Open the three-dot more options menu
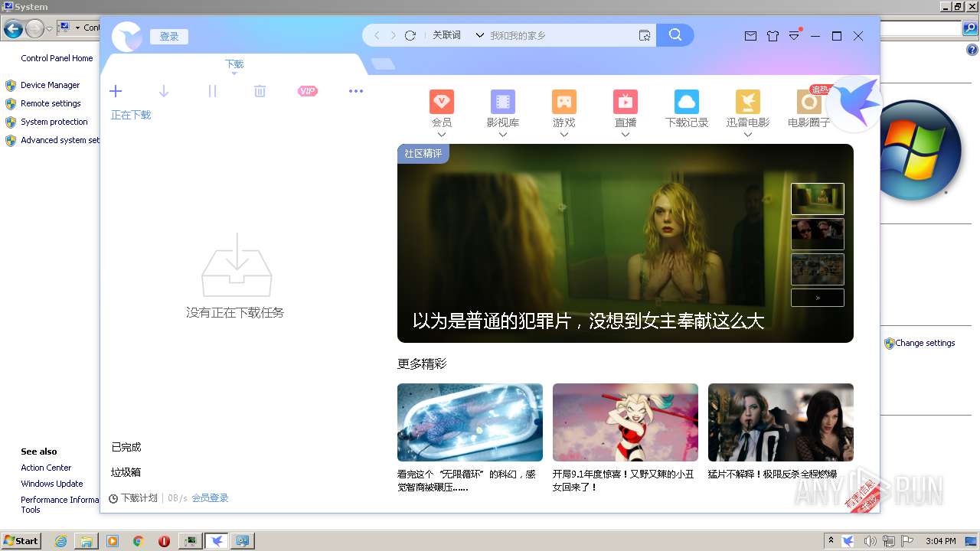Screen dimensions: 980x551 point(356,91)
